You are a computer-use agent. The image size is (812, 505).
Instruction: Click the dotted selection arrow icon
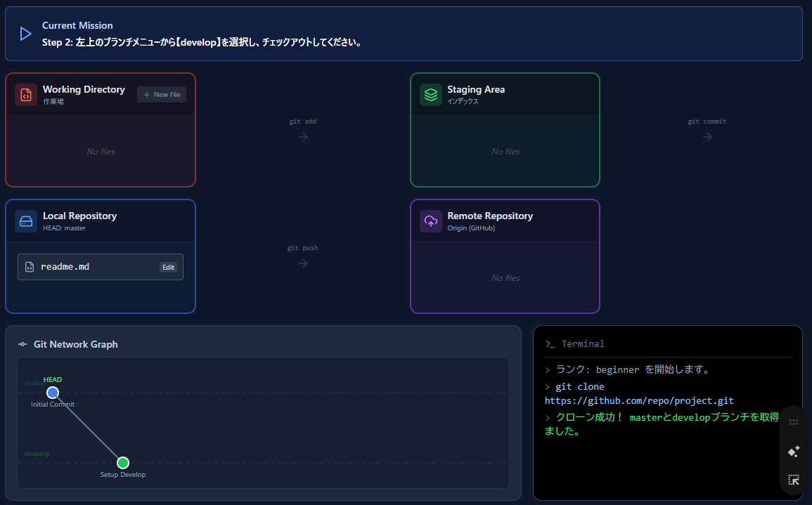[x=794, y=480]
